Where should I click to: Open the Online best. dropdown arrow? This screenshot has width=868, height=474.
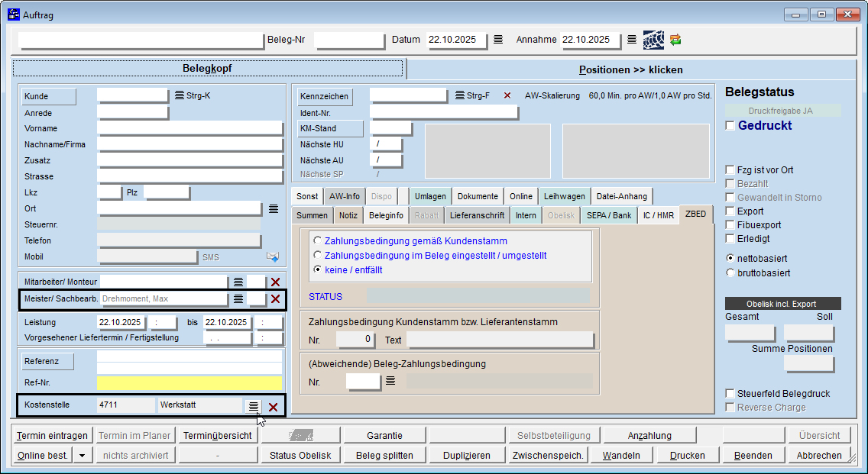coord(82,456)
